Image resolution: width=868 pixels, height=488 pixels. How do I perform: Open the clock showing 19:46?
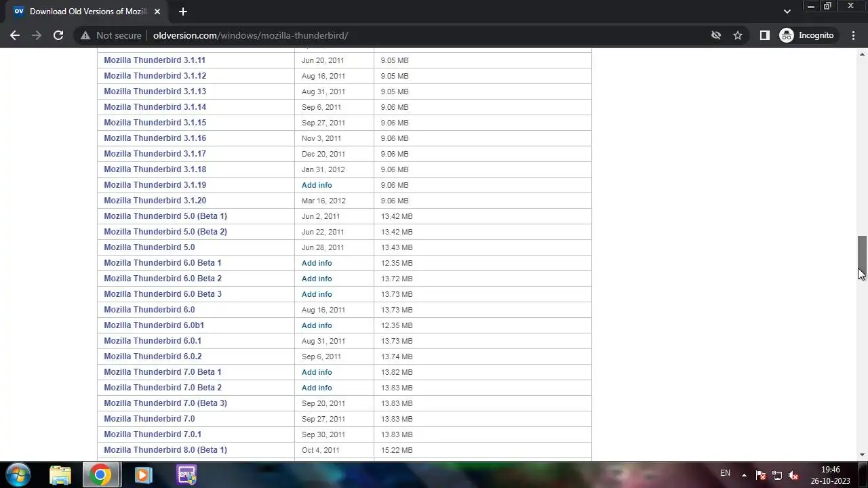pyautogui.click(x=830, y=475)
